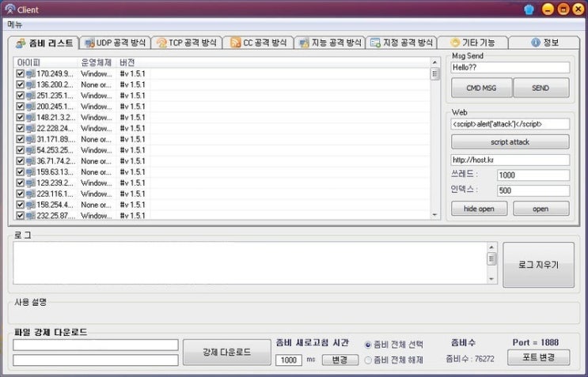Screen dimensions: 588x377
Task: Click the computer icon beside 54.253.25...
Action: point(30,149)
